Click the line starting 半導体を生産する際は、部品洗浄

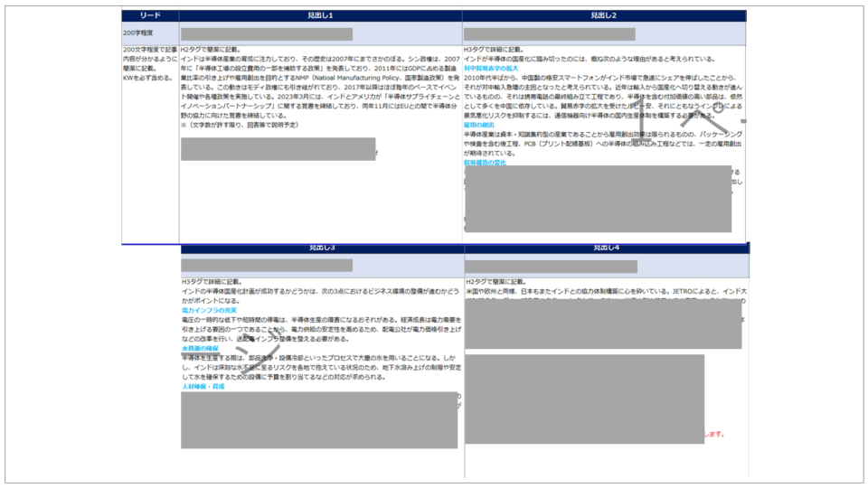319,358
